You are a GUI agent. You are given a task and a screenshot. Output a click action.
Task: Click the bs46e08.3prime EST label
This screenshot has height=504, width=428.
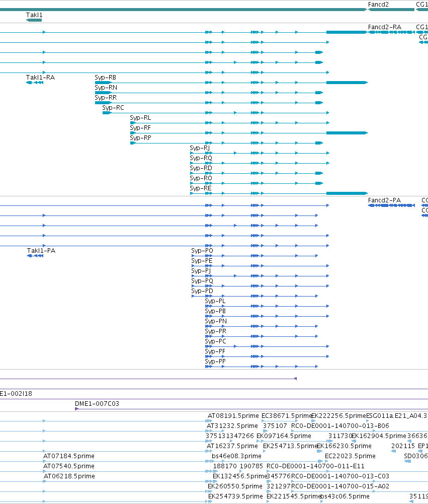click(x=237, y=456)
